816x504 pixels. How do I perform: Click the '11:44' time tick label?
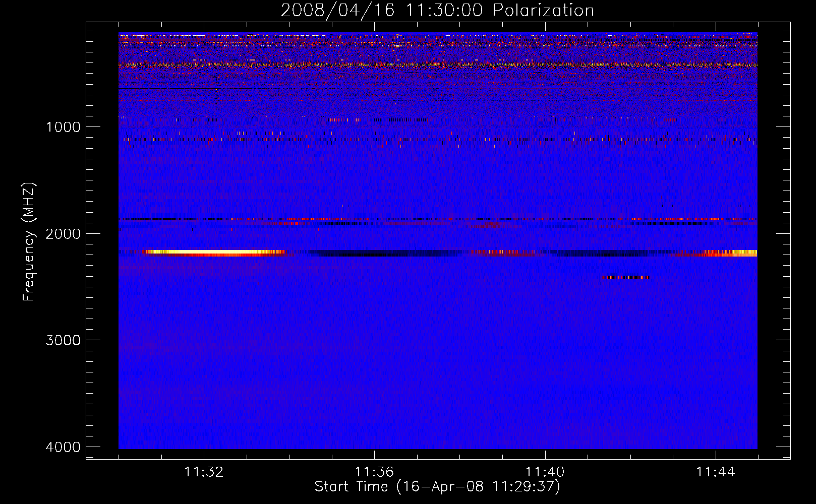716,472
